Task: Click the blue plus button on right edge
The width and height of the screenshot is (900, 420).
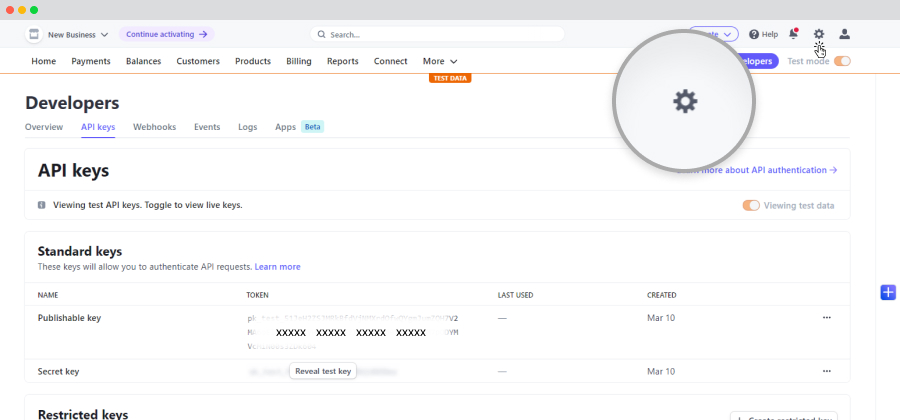Action: [x=888, y=292]
